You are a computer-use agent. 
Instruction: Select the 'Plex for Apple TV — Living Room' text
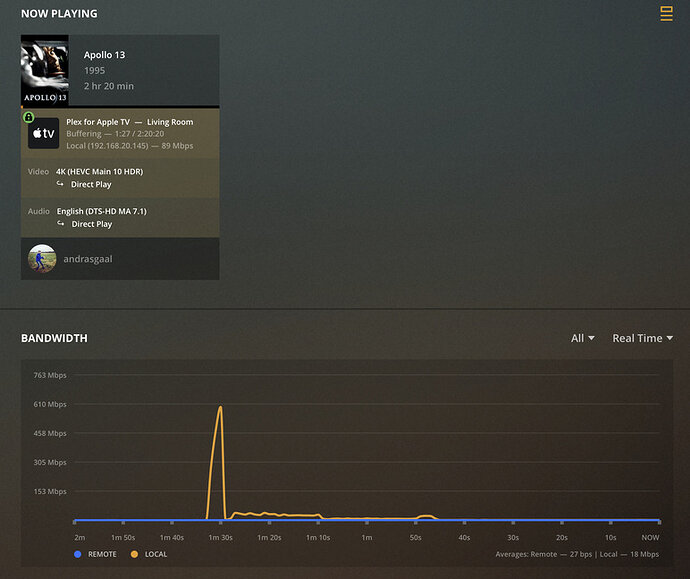click(129, 122)
